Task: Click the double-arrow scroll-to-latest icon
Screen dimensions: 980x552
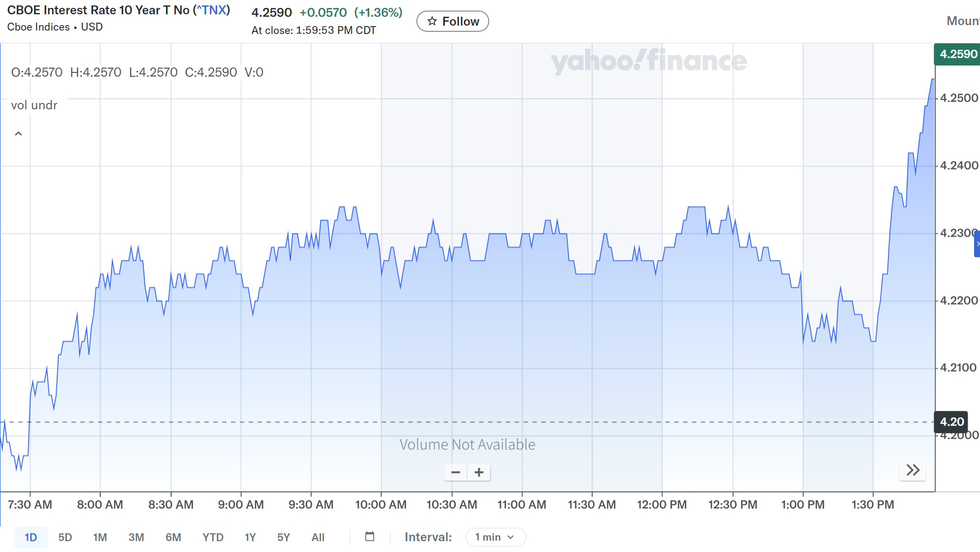Action: pos(913,470)
